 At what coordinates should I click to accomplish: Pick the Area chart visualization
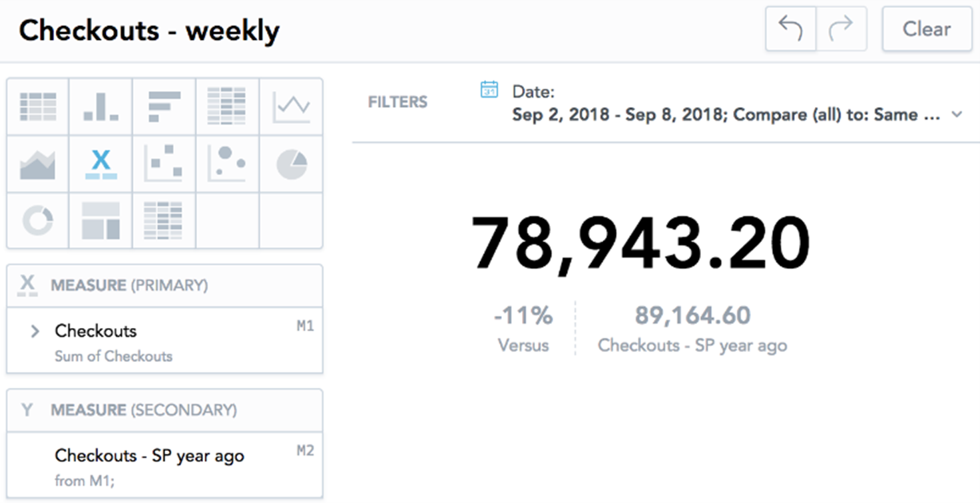click(x=38, y=164)
